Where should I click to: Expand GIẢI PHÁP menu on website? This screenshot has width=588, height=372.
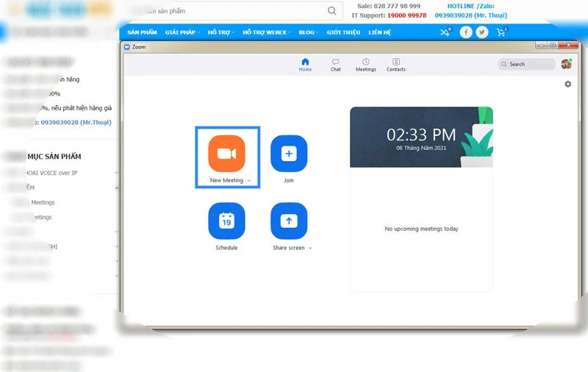click(x=182, y=32)
